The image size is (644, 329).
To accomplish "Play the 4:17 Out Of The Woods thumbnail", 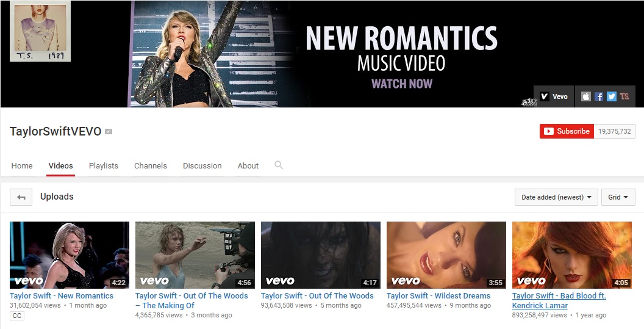I will (x=321, y=255).
